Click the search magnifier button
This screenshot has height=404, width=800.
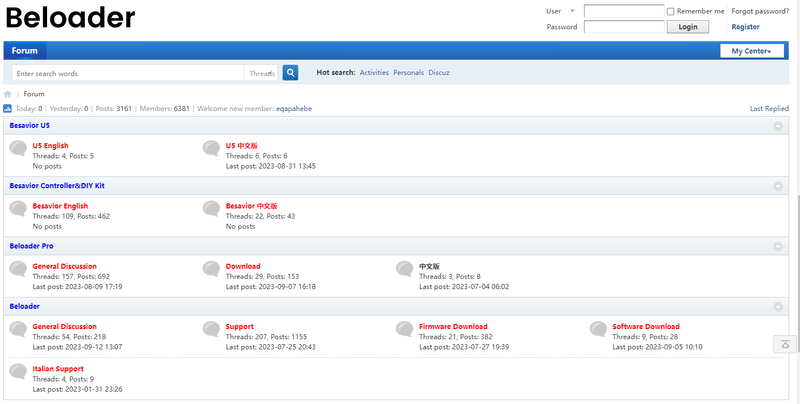(x=290, y=73)
